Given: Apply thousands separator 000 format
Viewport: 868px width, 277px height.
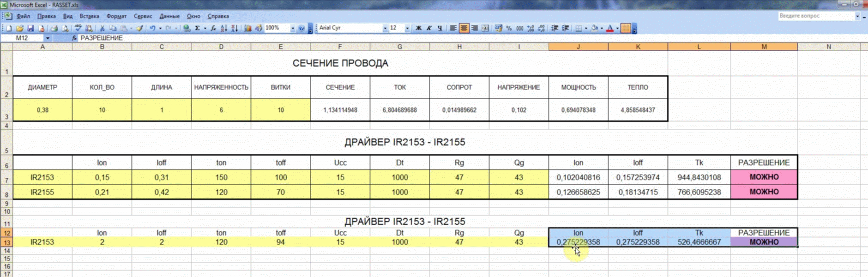Looking at the screenshot, I should point(520,28).
